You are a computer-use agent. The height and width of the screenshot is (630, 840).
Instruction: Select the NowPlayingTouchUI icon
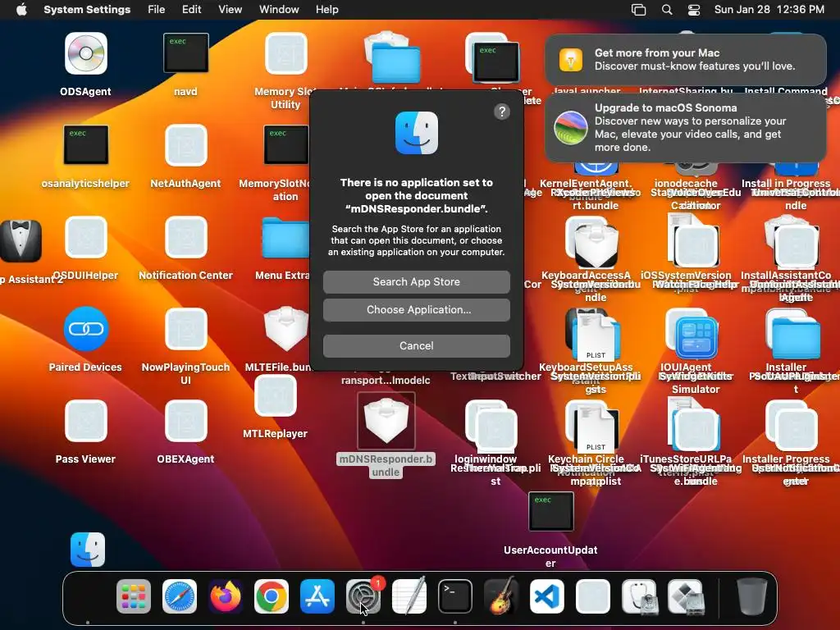pyautogui.click(x=186, y=328)
